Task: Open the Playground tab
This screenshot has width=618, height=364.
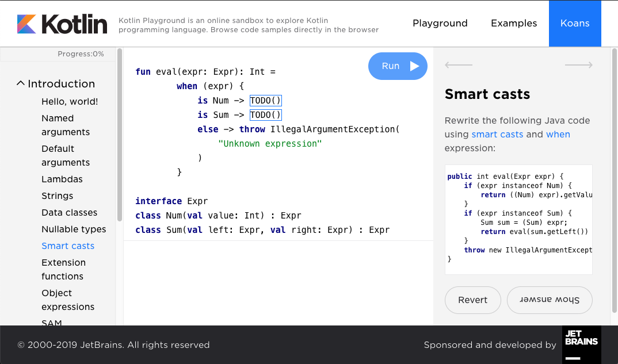Action: 440,23
